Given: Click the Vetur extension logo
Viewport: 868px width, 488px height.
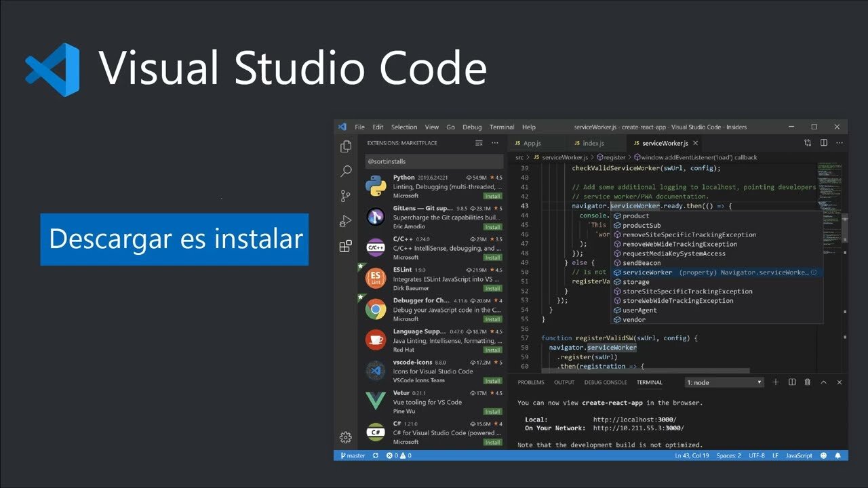Looking at the screenshot, I should (376, 401).
